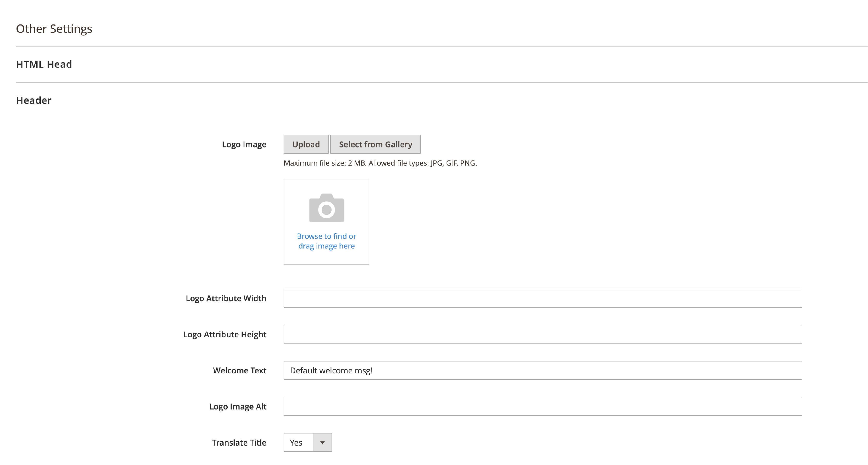The image size is (868, 465).
Task: Open Select from Gallery
Action: pyautogui.click(x=375, y=144)
